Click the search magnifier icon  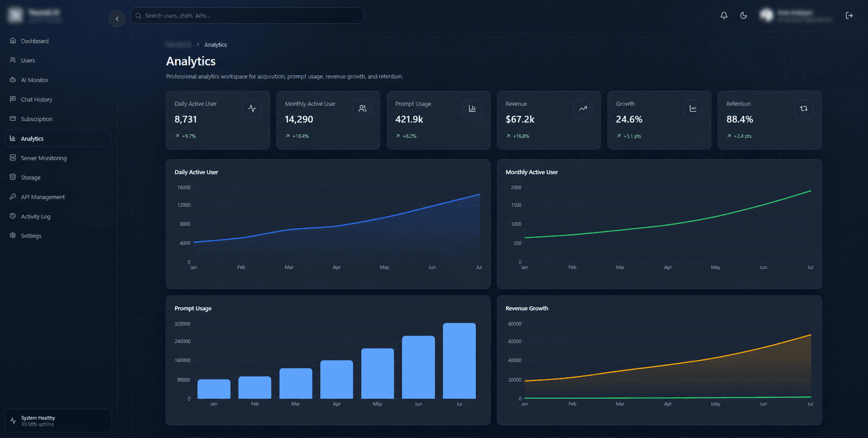click(139, 16)
